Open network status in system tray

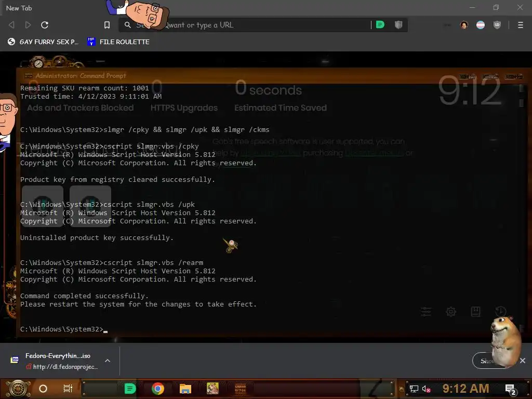[x=414, y=389]
